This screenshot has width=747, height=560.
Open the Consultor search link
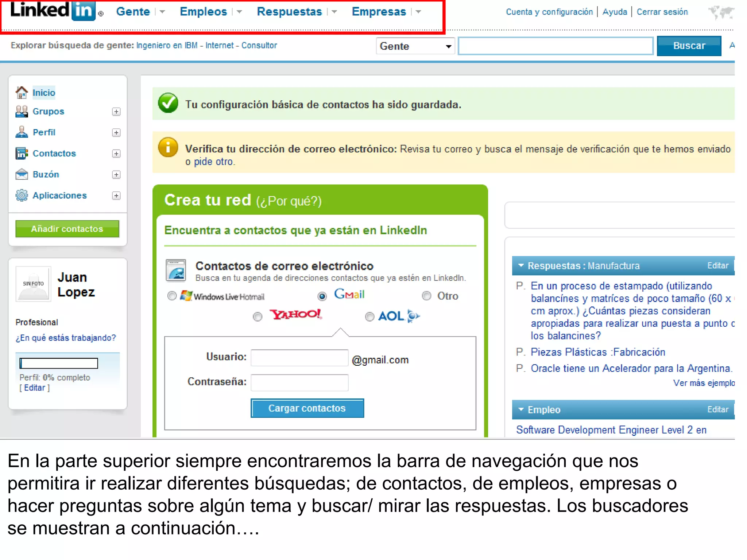click(x=259, y=45)
